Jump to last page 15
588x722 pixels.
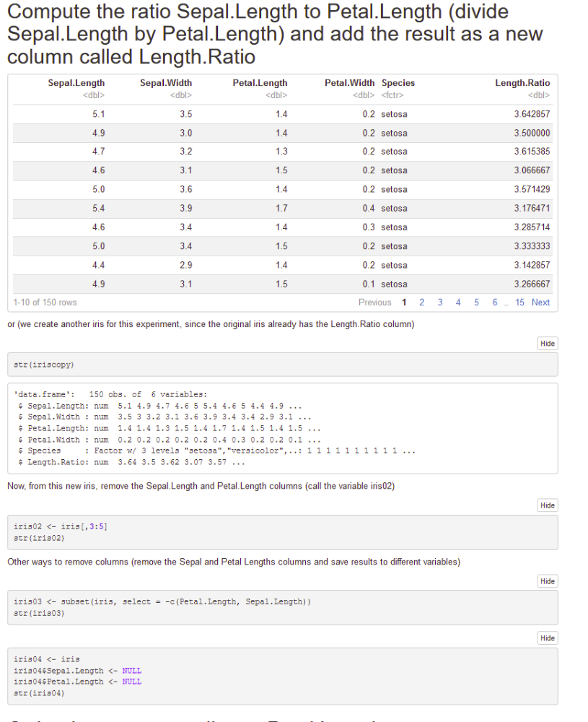519,303
